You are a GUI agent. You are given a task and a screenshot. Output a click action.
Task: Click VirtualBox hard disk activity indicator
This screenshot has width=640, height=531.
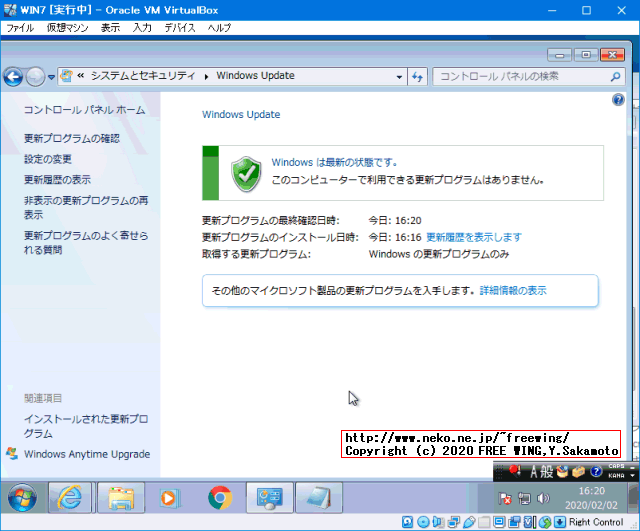(407, 522)
